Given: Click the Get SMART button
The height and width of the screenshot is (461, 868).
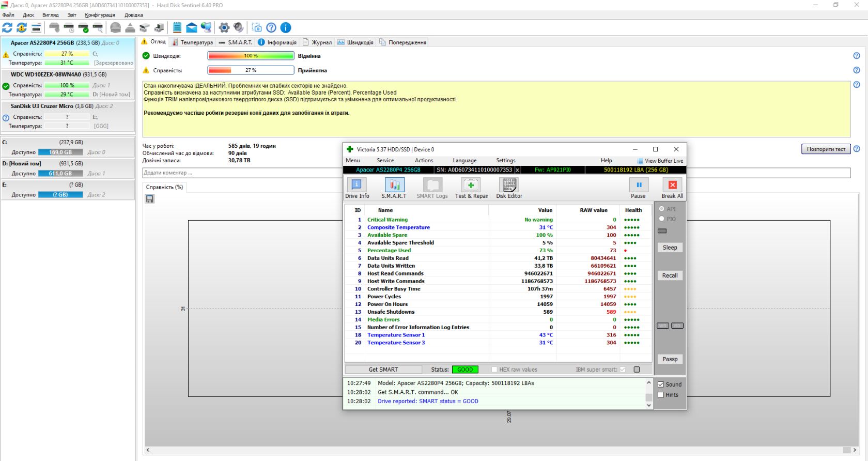Looking at the screenshot, I should click(x=383, y=370).
